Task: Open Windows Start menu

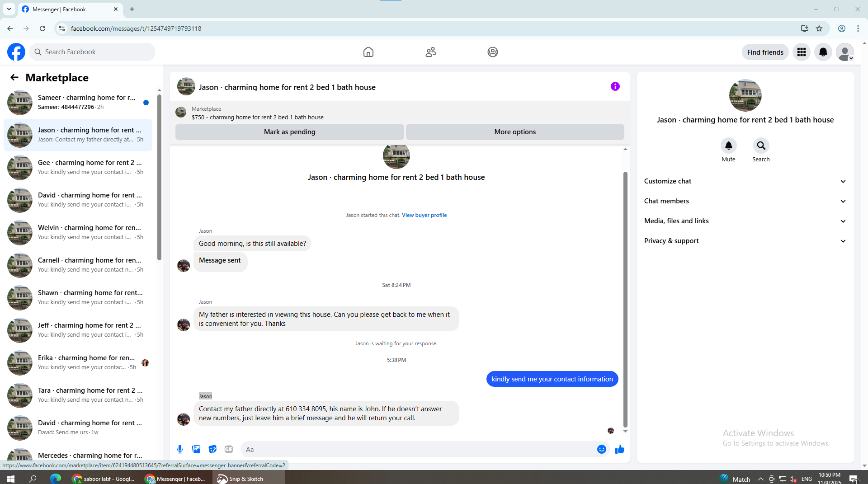Action: (11, 479)
